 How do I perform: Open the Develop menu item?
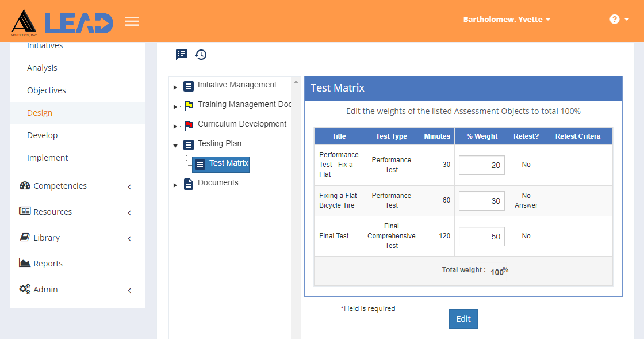coord(43,135)
